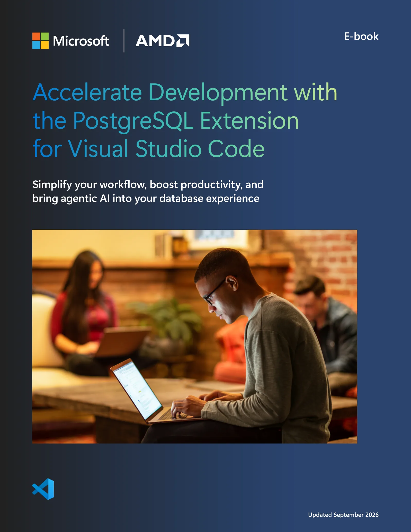The image size is (411, 532).
Task: Click the subtitle line 'bring agentic AI into your database experience'
Action: (146, 199)
